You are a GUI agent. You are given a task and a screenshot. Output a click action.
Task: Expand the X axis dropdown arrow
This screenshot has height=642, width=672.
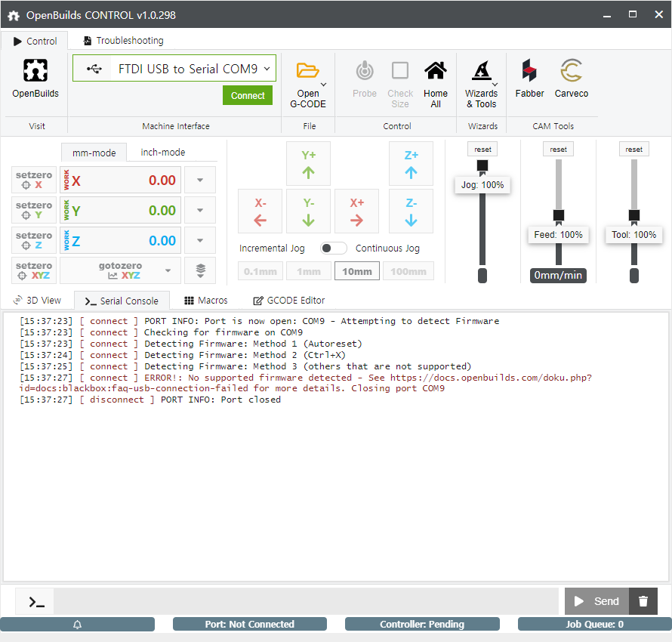(x=200, y=180)
